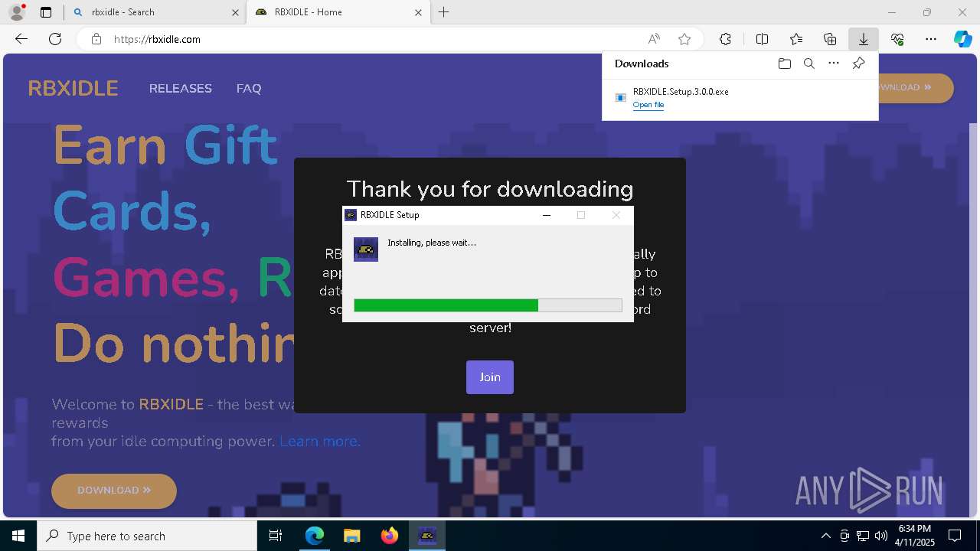Open tab actions menu icon
Image resolution: width=980 pixels, height=551 pixels.
pos(46,12)
